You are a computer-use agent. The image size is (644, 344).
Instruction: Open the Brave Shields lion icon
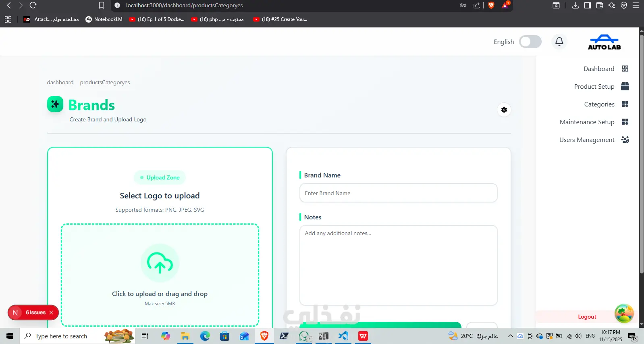click(491, 5)
